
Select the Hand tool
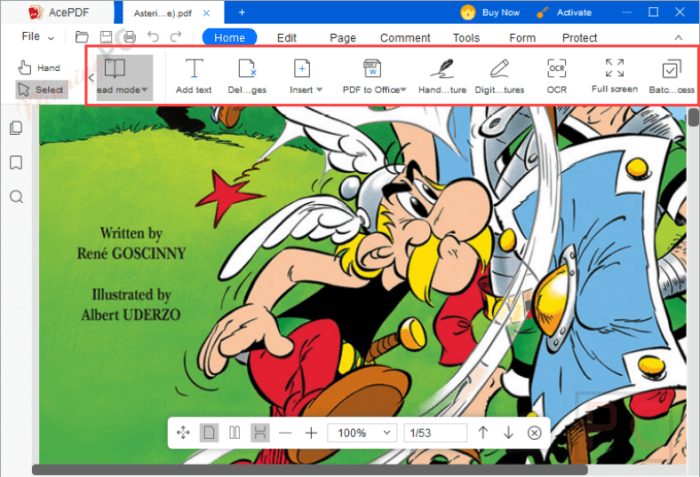[39, 67]
